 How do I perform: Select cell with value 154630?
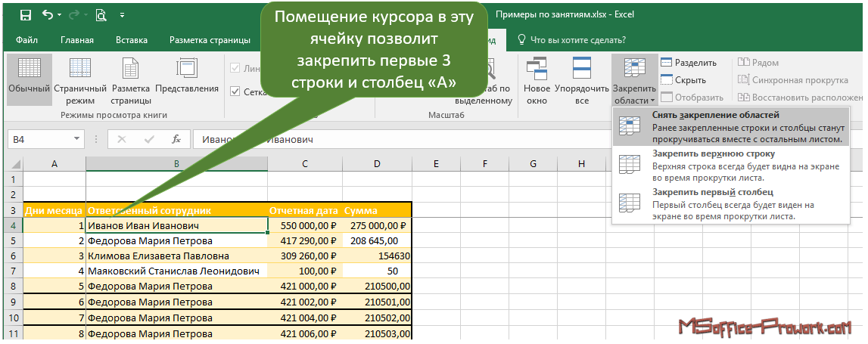coord(377,256)
